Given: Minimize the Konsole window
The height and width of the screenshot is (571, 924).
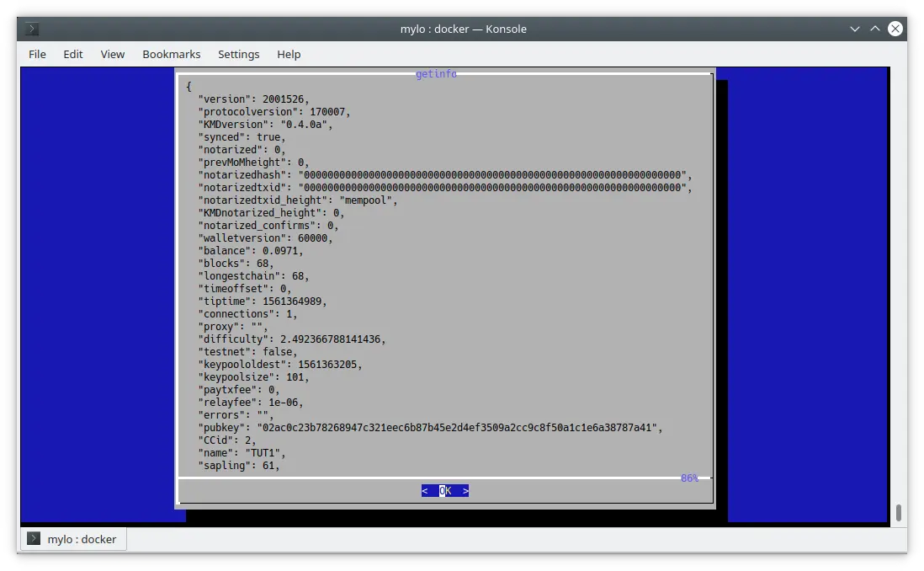Looking at the screenshot, I should pyautogui.click(x=854, y=29).
